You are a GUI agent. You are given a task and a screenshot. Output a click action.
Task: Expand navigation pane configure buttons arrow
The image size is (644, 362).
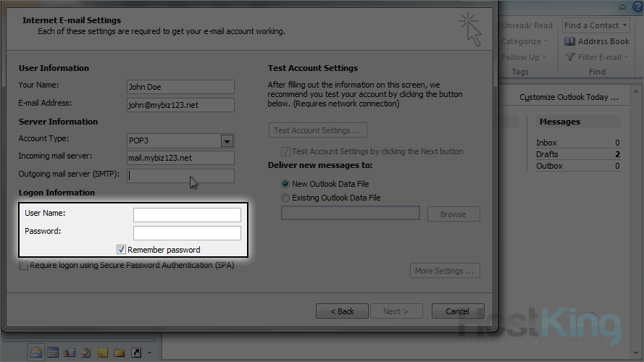(149, 353)
